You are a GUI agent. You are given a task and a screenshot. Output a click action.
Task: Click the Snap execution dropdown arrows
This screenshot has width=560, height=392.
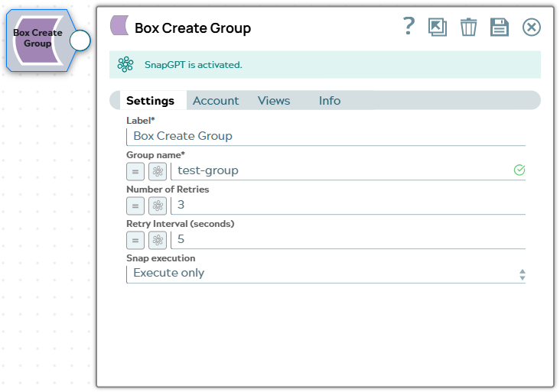(523, 274)
